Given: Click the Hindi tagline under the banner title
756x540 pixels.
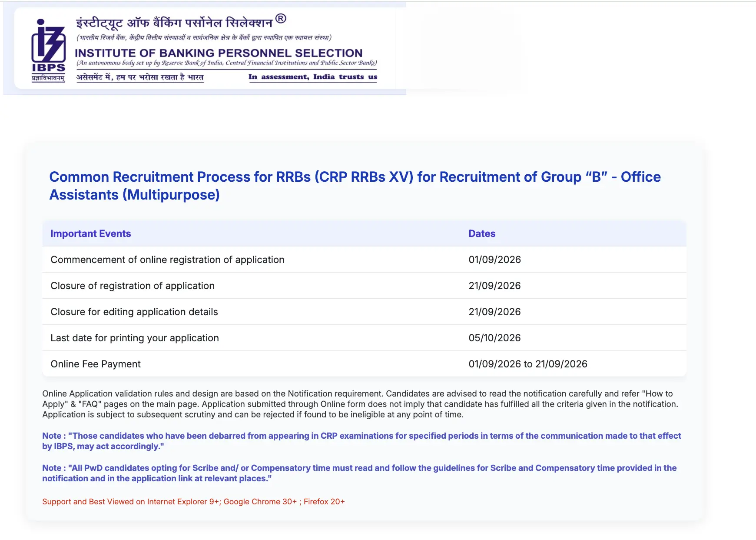Looking at the screenshot, I should (x=140, y=77).
